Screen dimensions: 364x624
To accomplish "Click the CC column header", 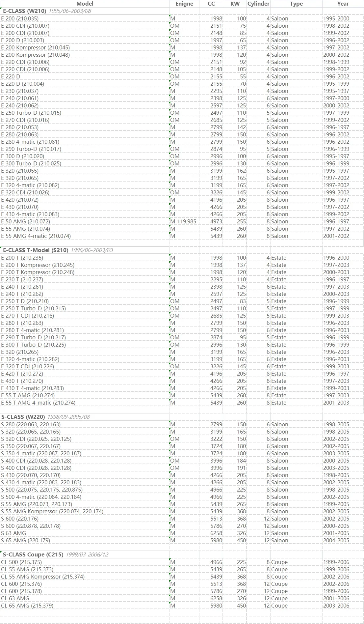I will tap(211, 4).
